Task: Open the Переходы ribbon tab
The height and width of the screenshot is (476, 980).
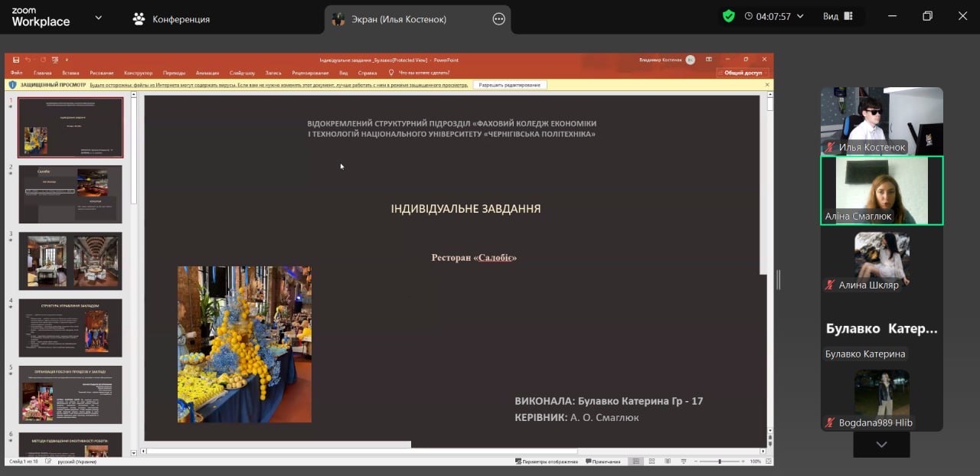Action: pos(175,73)
